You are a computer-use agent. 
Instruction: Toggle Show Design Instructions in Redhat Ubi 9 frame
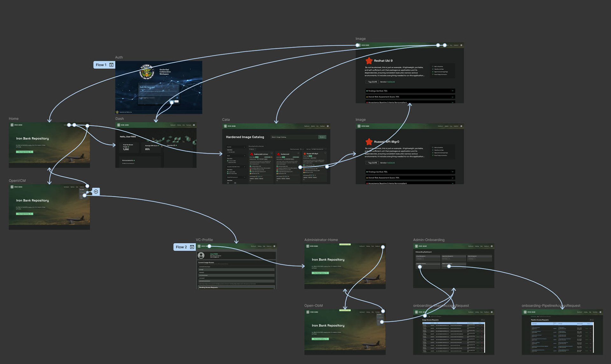coord(440,74)
